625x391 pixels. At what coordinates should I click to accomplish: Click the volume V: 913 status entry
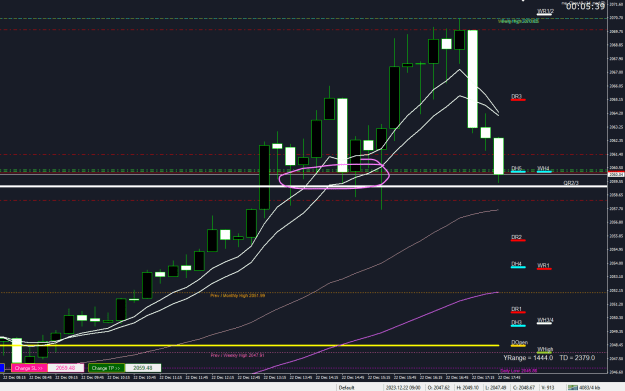click(548, 387)
